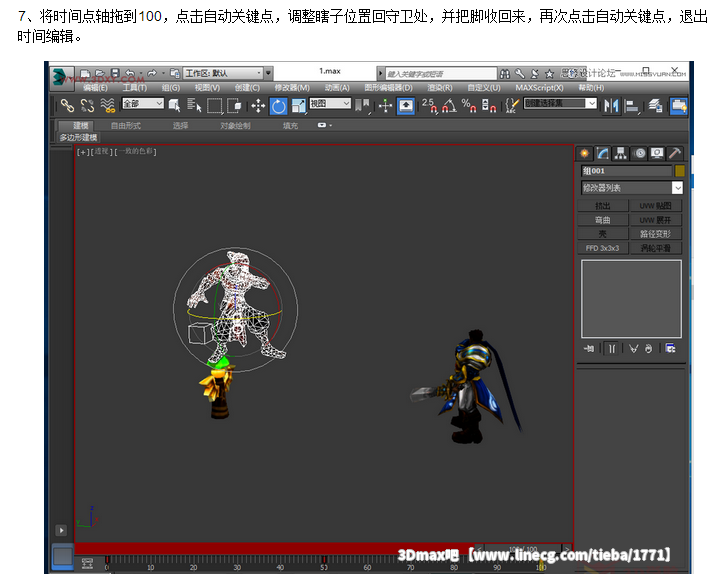
Task: Click the UVW 贴图 modifier button
Action: [655, 206]
